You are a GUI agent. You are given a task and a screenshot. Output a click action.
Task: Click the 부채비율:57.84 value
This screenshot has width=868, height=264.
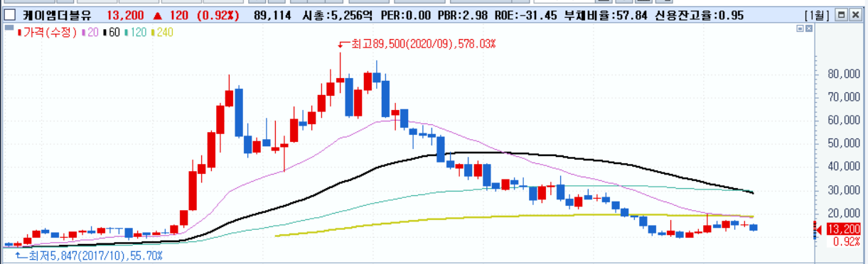(x=605, y=15)
